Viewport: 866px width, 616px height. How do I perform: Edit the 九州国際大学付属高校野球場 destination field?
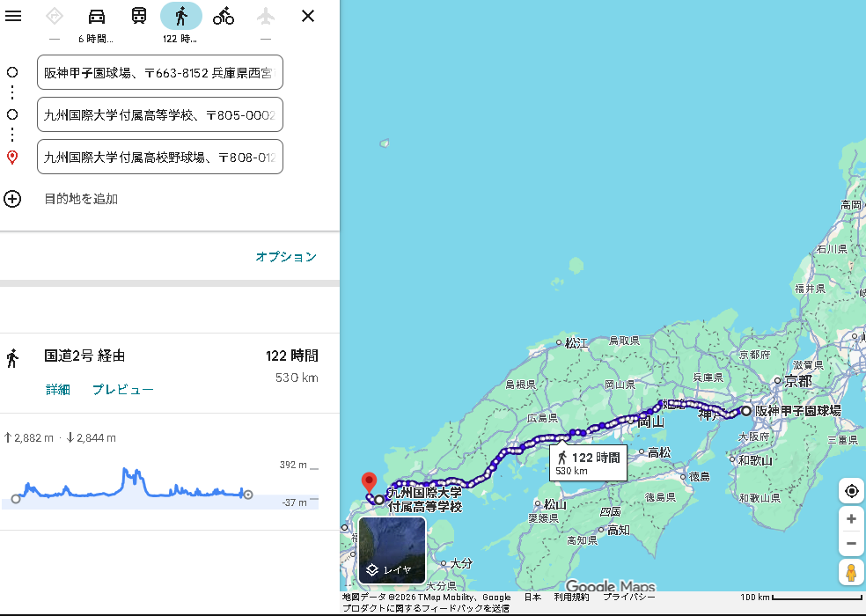(160, 157)
